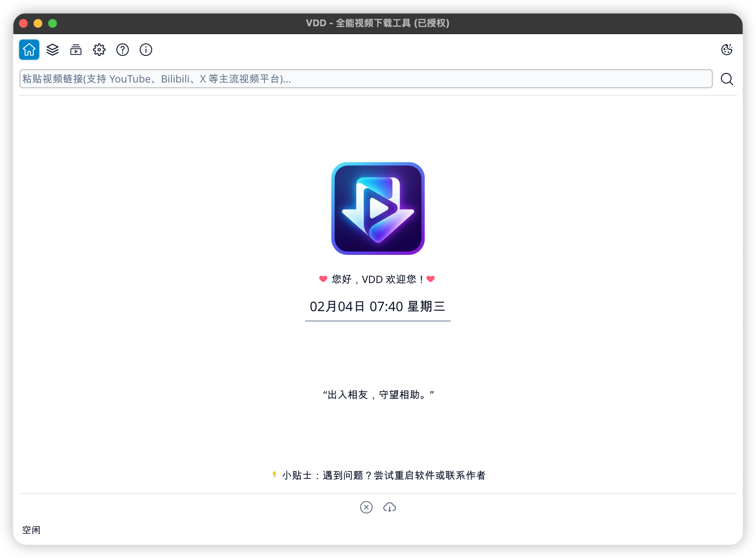Click the quote "出入相友，守望相助"
Screen dimensions: 756x558
pyautogui.click(x=378, y=395)
